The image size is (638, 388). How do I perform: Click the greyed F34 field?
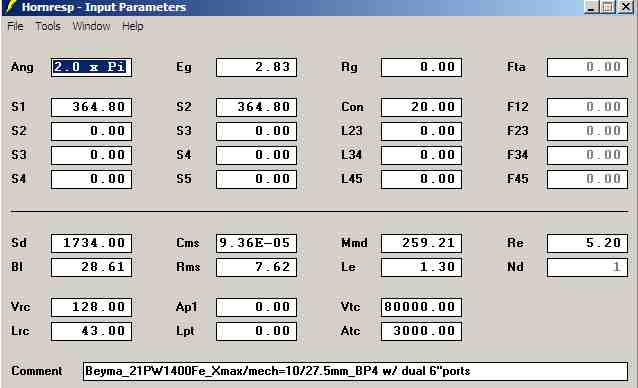point(587,155)
